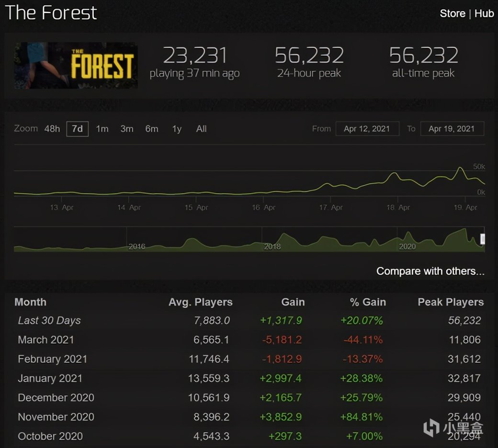The image size is (498, 448).
Task: Click The Forest game banner image
Action: click(x=76, y=66)
